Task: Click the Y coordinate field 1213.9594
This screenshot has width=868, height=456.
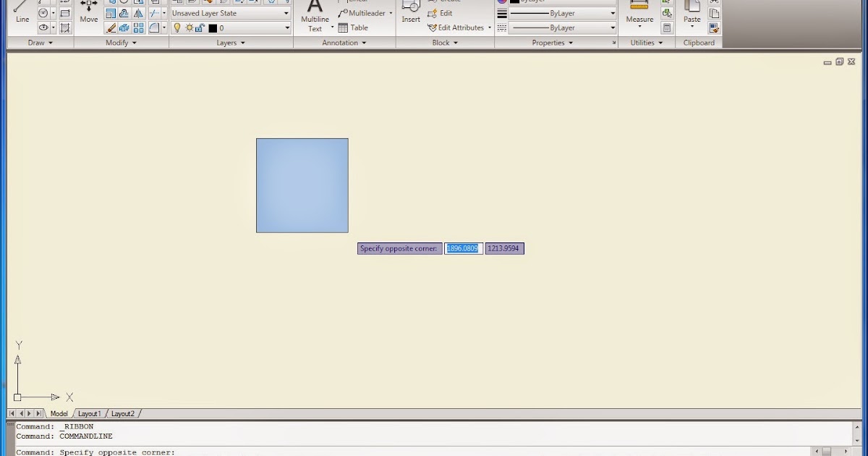Action: click(x=504, y=248)
